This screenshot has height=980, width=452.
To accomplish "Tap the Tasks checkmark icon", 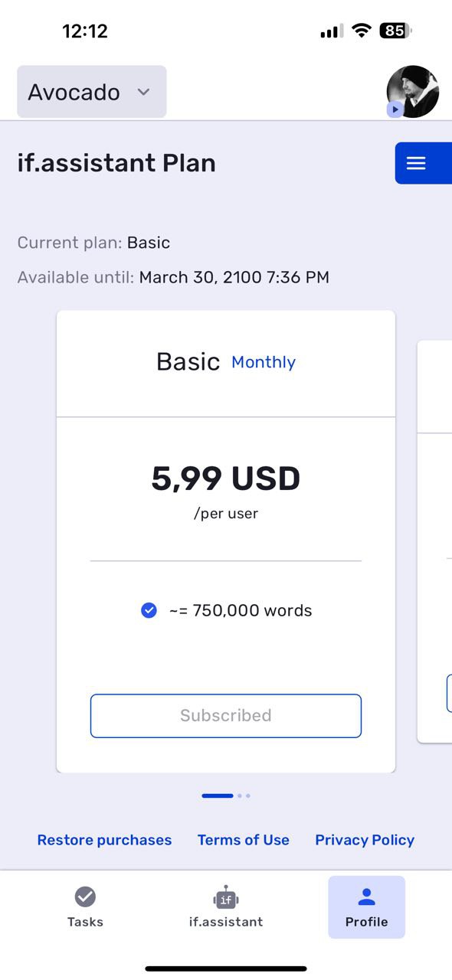I will [85, 897].
